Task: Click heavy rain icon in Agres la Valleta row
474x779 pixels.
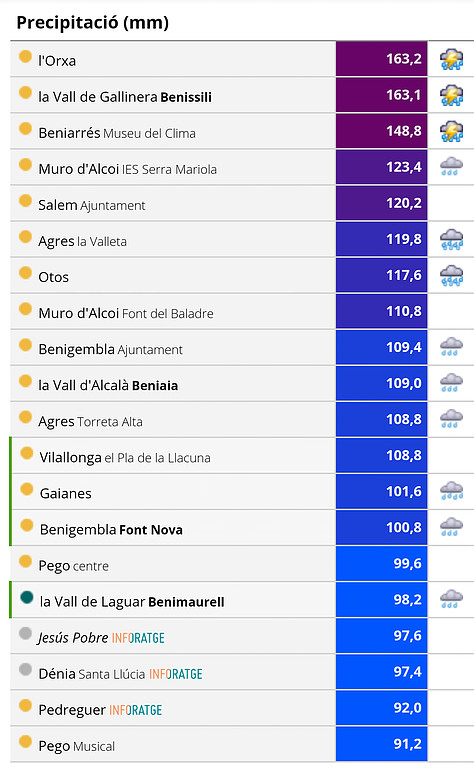Action: 451,239
